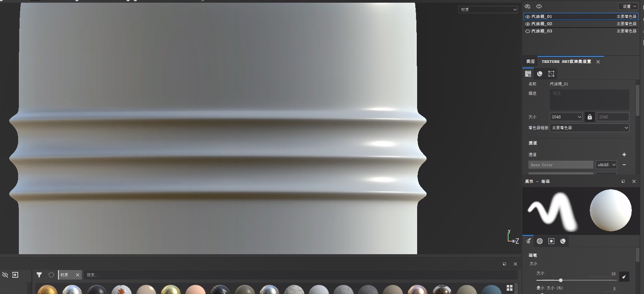The image size is (644, 294).
Task: Open the mesh maps baking icon tab
Action: click(540, 73)
